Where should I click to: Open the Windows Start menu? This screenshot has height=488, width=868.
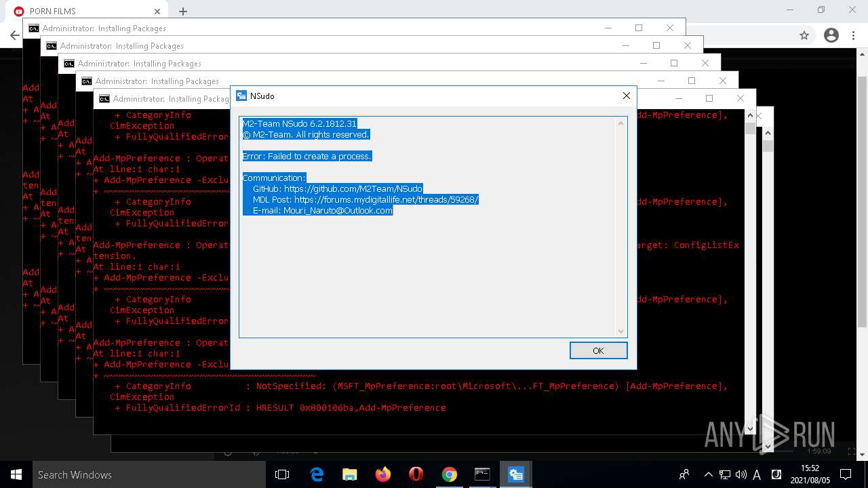tap(16, 474)
